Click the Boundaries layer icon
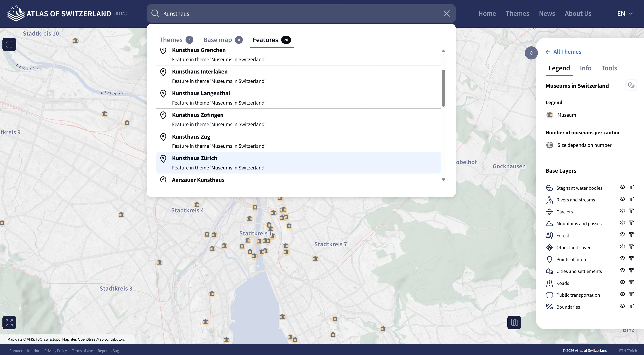The height and width of the screenshot is (355, 644). [x=549, y=307]
